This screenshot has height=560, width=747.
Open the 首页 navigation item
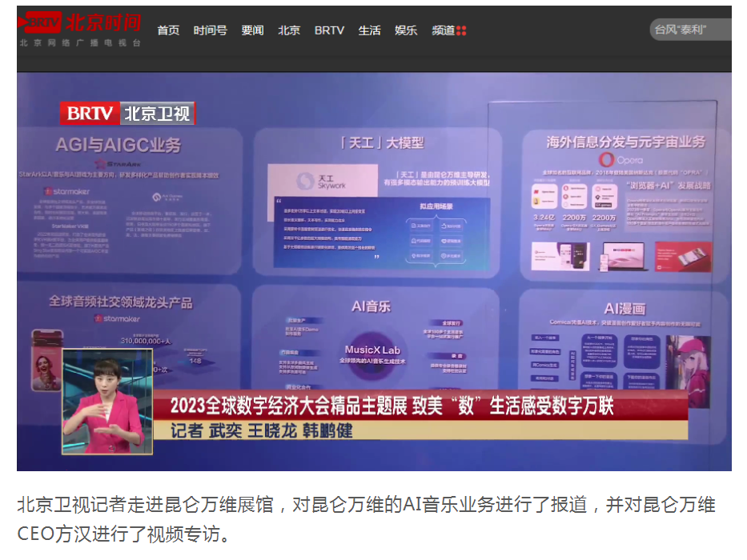coord(168,30)
